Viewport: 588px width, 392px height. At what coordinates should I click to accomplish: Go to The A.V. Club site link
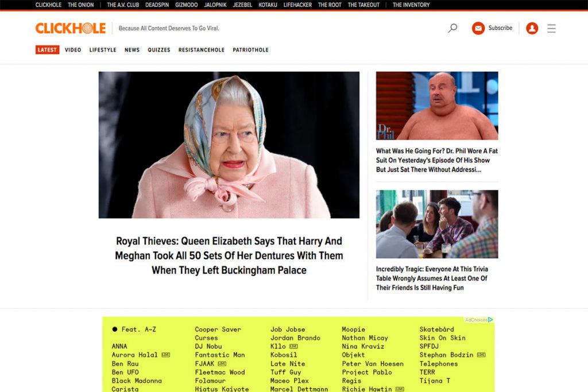pyautogui.click(x=123, y=5)
